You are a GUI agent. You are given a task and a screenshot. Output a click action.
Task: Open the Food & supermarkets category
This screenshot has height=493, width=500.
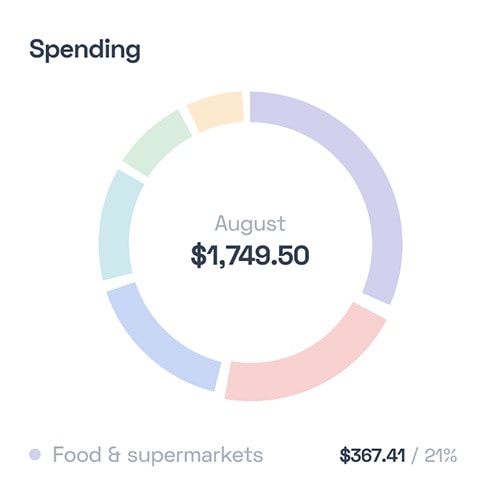[158, 454]
